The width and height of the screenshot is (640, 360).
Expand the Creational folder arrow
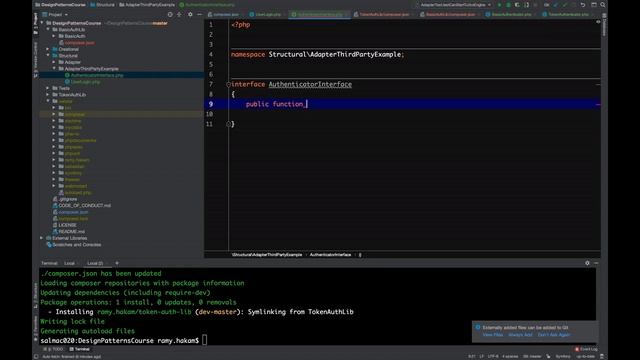click(48, 49)
